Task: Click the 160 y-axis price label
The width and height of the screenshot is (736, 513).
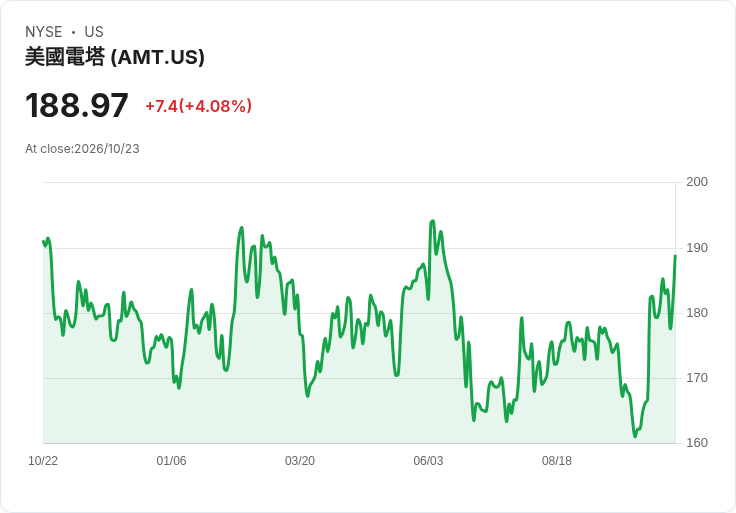Action: 697,443
